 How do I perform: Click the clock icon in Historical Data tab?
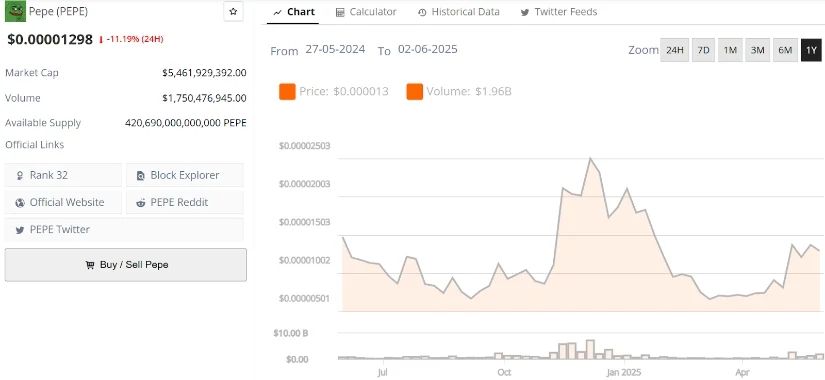click(422, 12)
